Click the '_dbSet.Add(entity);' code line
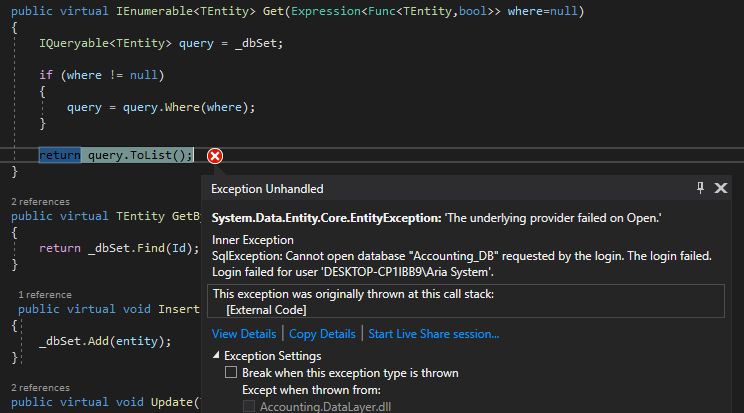Screen dimensions: 744x413 [105, 341]
